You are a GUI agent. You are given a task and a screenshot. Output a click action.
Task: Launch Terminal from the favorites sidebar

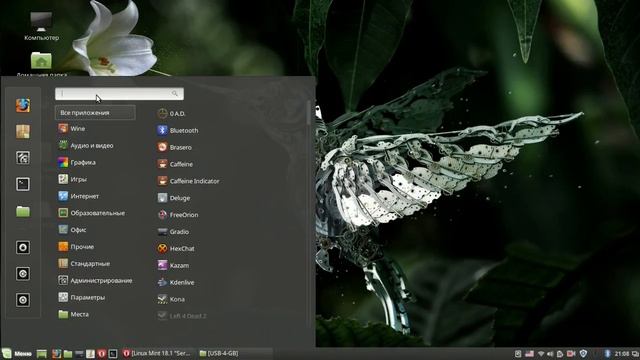[x=23, y=184]
